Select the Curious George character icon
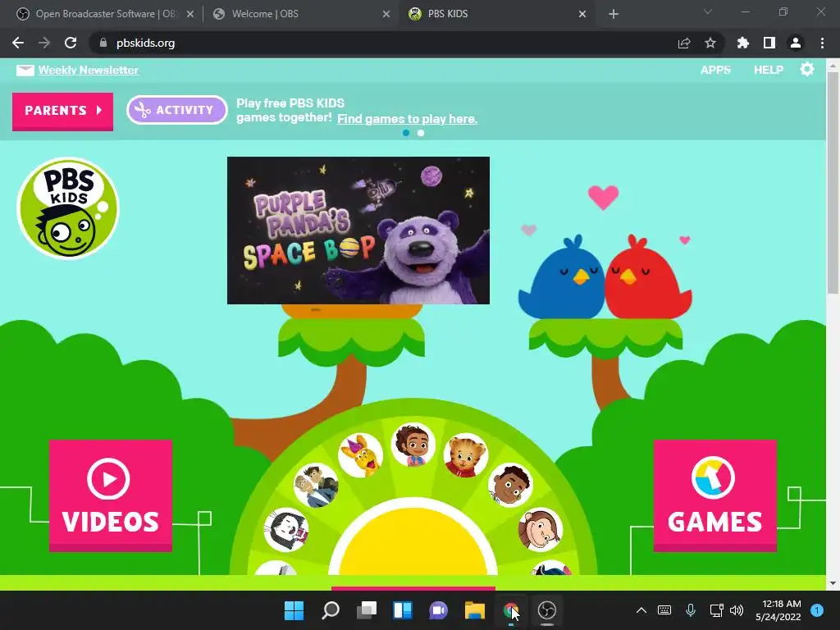Viewport: 840px width, 630px height. coord(540,529)
